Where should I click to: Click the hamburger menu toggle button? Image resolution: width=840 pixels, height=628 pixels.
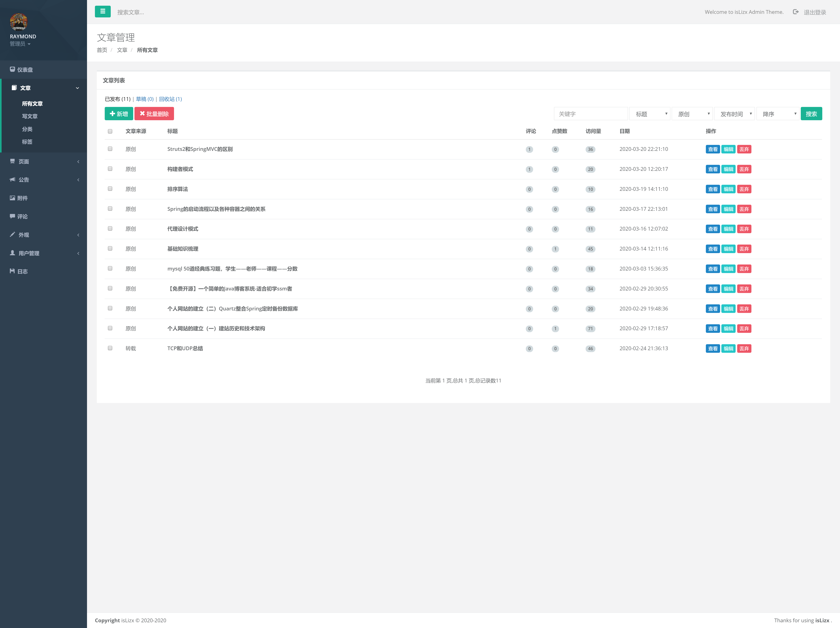pos(103,12)
